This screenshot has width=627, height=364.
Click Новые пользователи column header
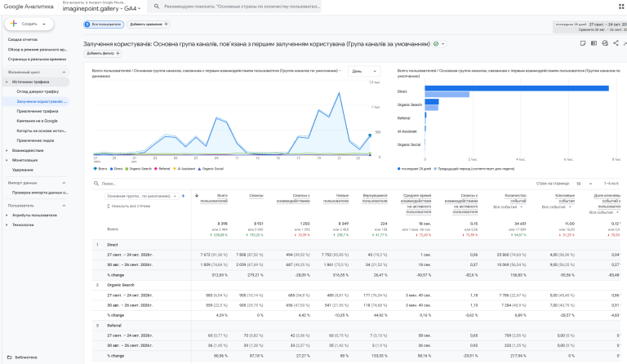click(x=336, y=198)
